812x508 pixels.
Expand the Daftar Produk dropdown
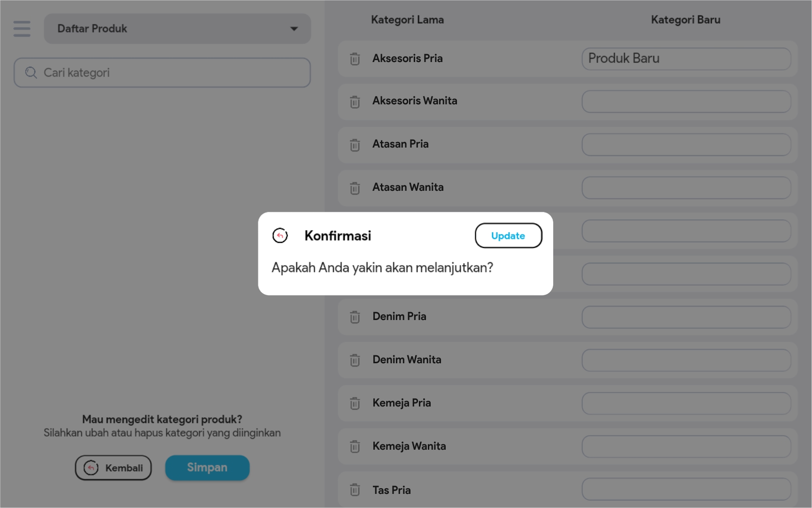click(x=177, y=29)
